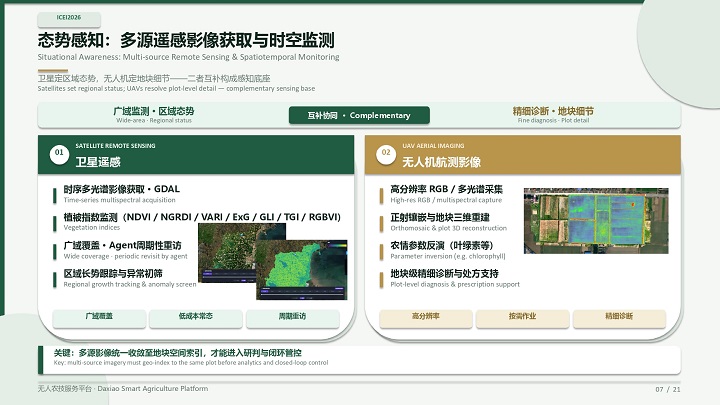
Task: Click the Vegetation indices caption
Action: 91,227
